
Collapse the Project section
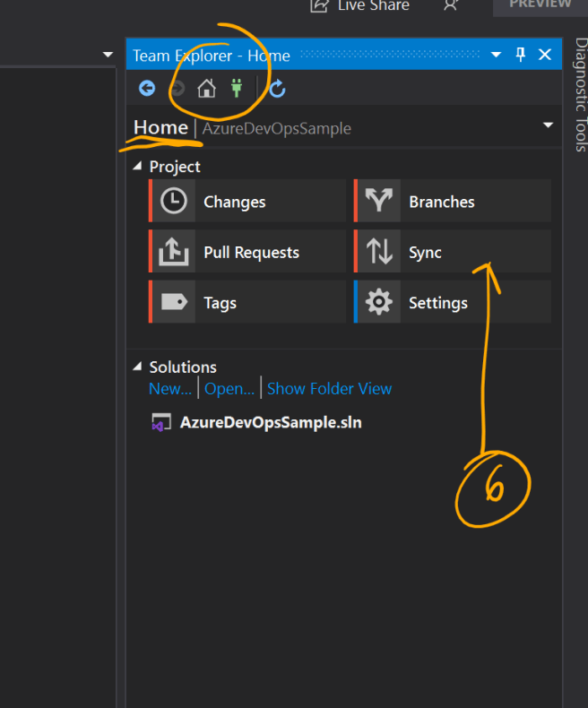[137, 167]
